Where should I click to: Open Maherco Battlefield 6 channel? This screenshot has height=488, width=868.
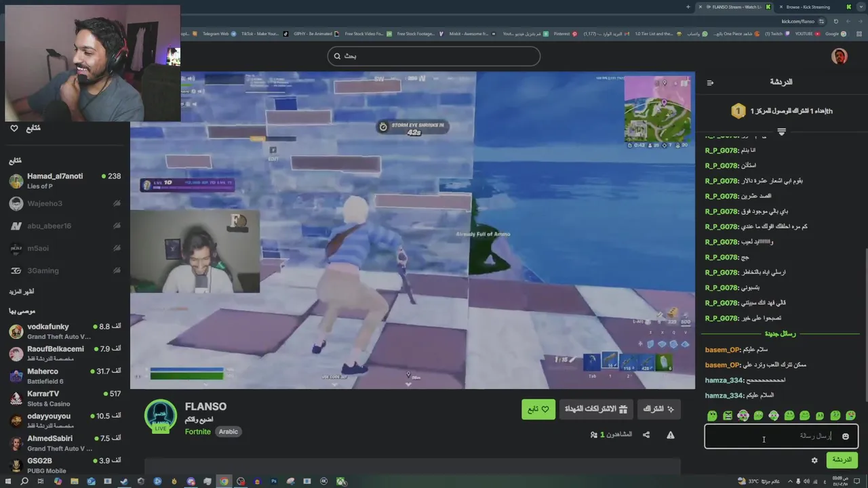click(x=64, y=376)
